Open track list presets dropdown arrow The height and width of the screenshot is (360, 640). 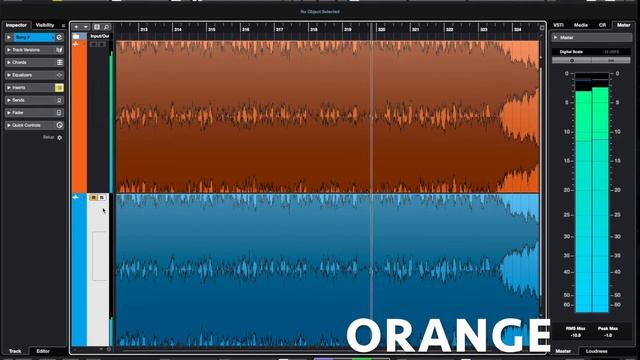point(86,27)
